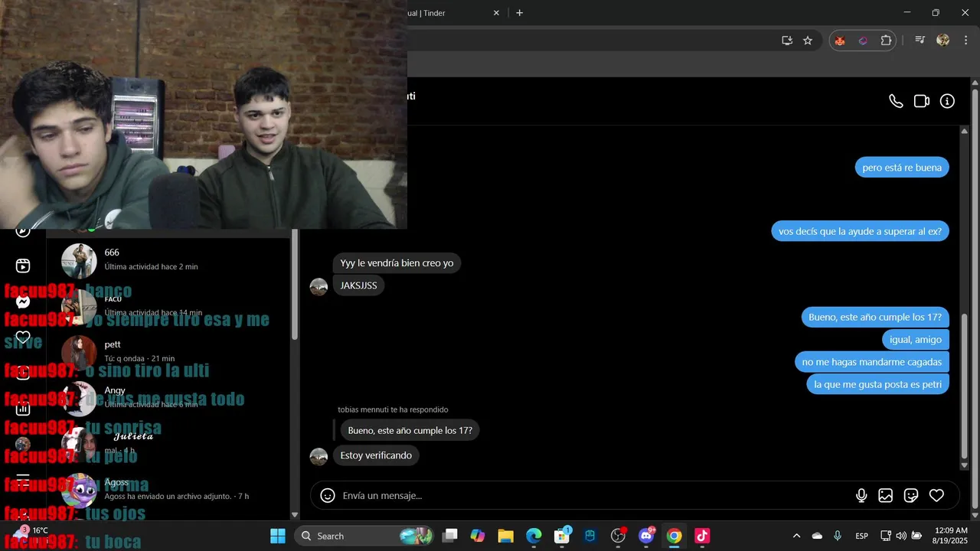
Task: Close the Tinder browser tab
Action: pos(496,13)
